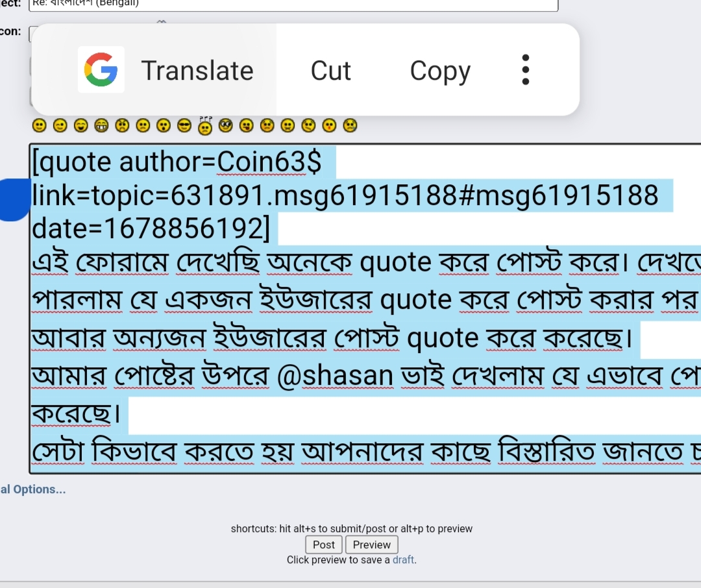
Task: Insert the crying emoticon
Action: (x=350, y=126)
